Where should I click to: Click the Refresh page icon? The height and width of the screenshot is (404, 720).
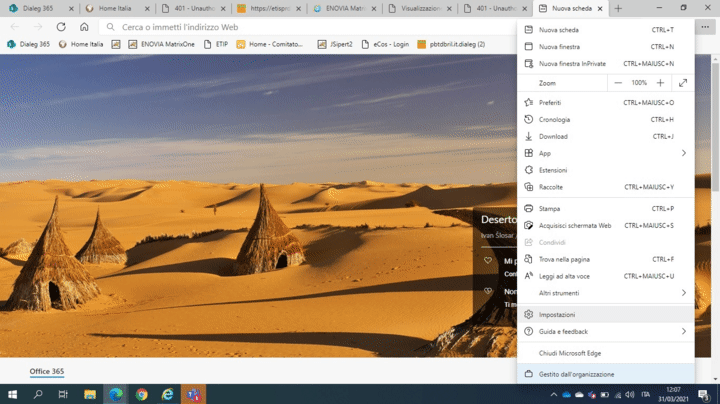[x=61, y=27]
